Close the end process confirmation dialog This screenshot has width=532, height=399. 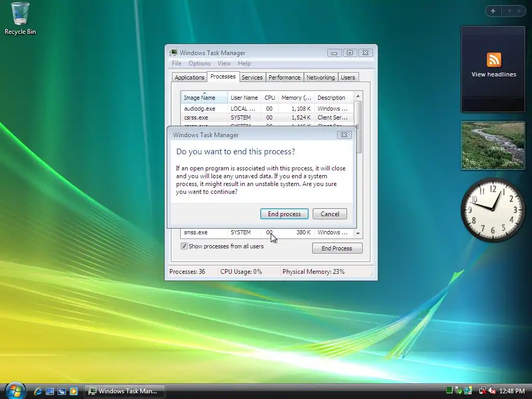tap(344, 135)
